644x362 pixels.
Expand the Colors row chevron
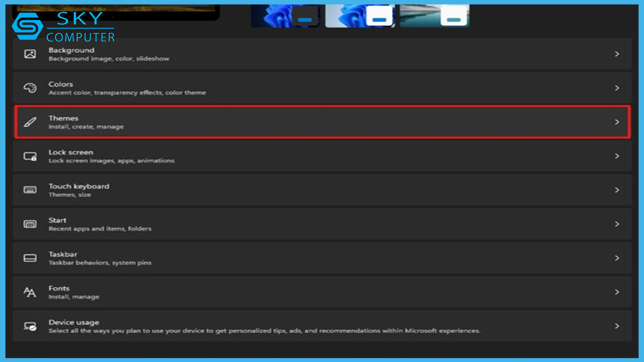coord(617,88)
